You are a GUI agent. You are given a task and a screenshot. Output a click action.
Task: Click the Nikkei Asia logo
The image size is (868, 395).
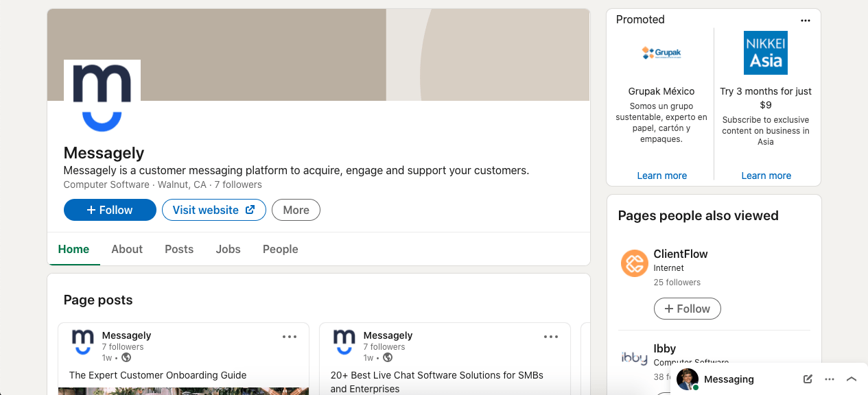pyautogui.click(x=766, y=53)
